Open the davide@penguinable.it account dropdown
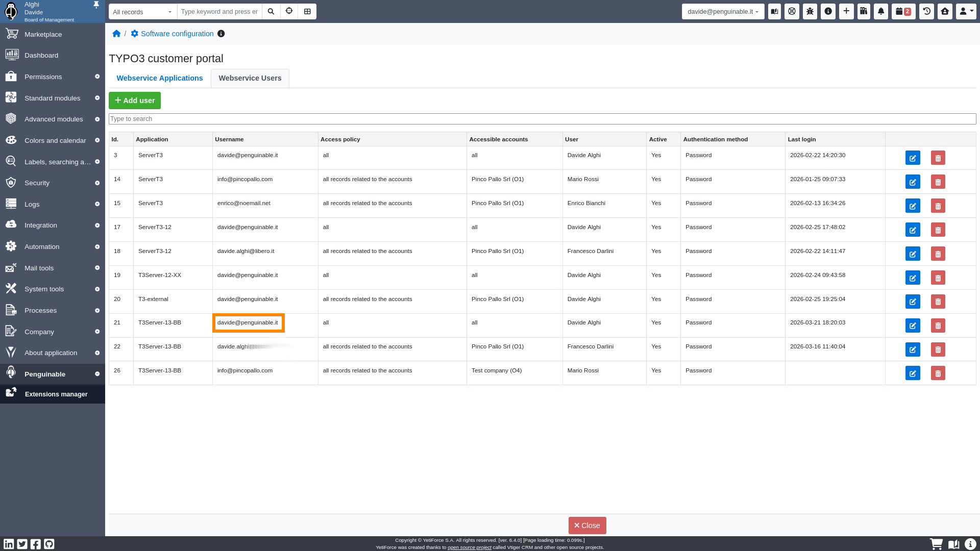 pos(723,11)
